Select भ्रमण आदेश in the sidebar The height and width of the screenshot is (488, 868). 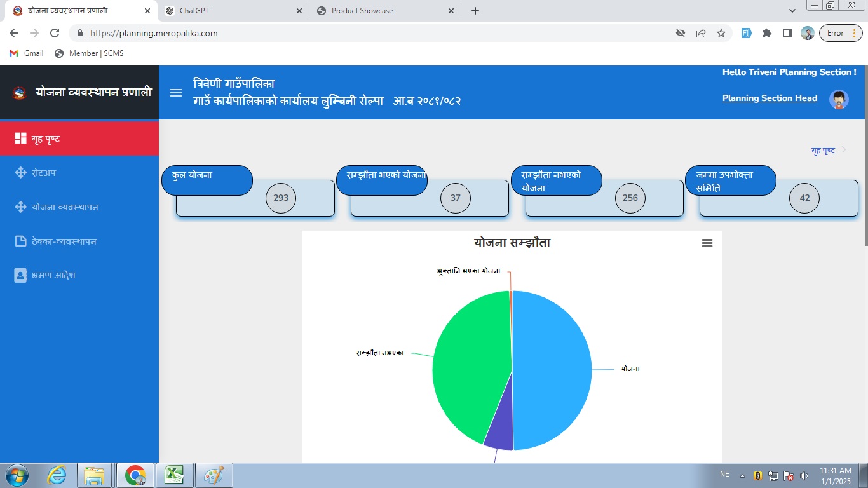point(79,276)
